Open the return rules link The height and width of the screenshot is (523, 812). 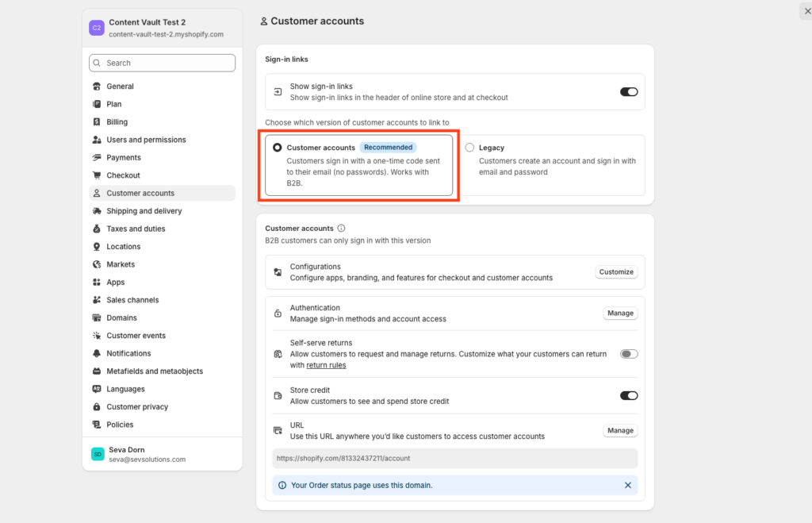[326, 365]
